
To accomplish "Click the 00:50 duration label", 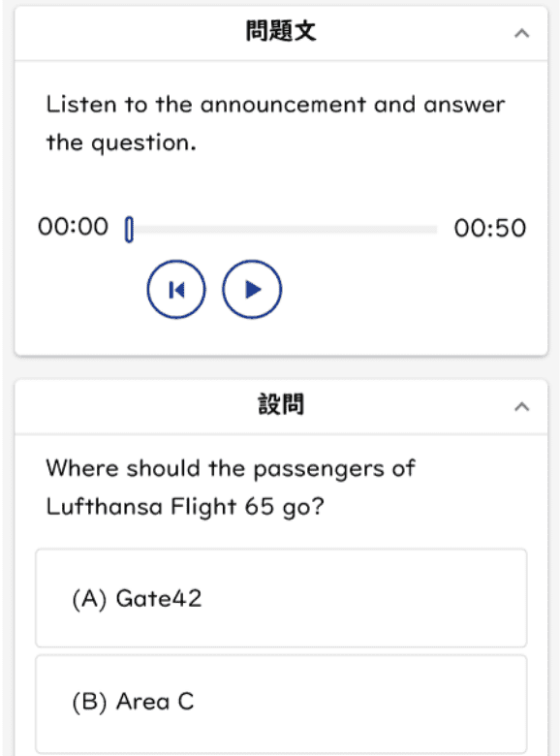I will [x=489, y=228].
